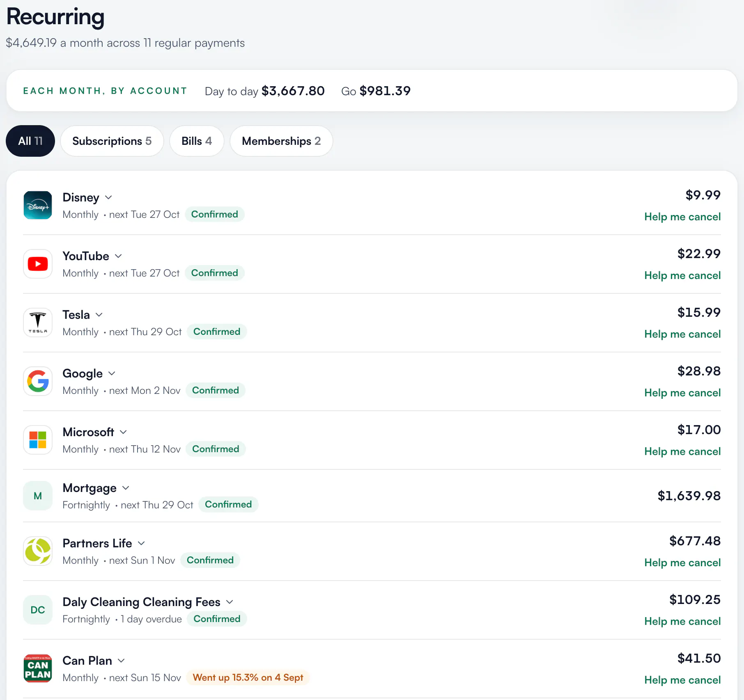Screen dimensions: 744x700
Task: Click Help me cancel for Can Plan
Action: (x=682, y=680)
